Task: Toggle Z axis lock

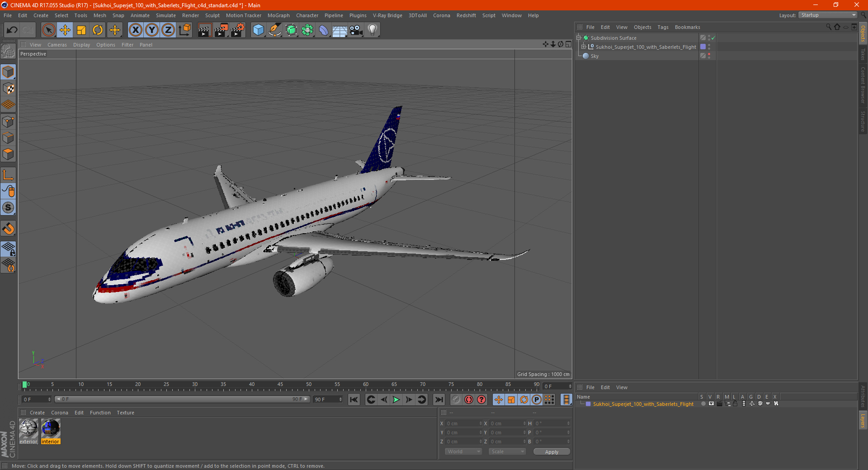Action: 168,30
